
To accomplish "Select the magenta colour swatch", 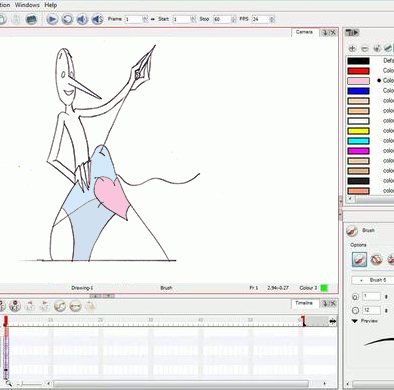I will [x=358, y=151].
